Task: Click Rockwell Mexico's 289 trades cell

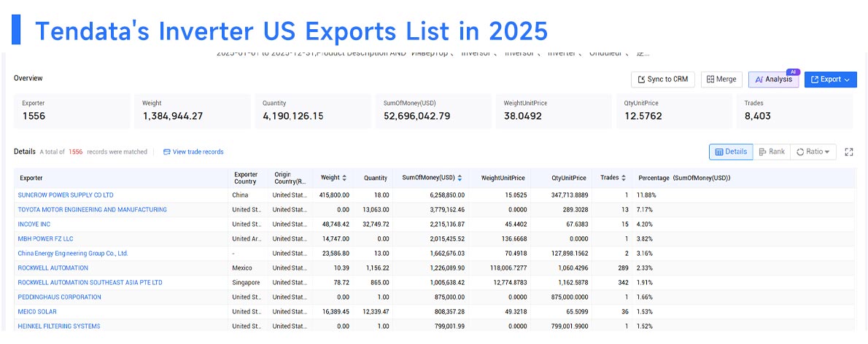Action: pos(624,267)
